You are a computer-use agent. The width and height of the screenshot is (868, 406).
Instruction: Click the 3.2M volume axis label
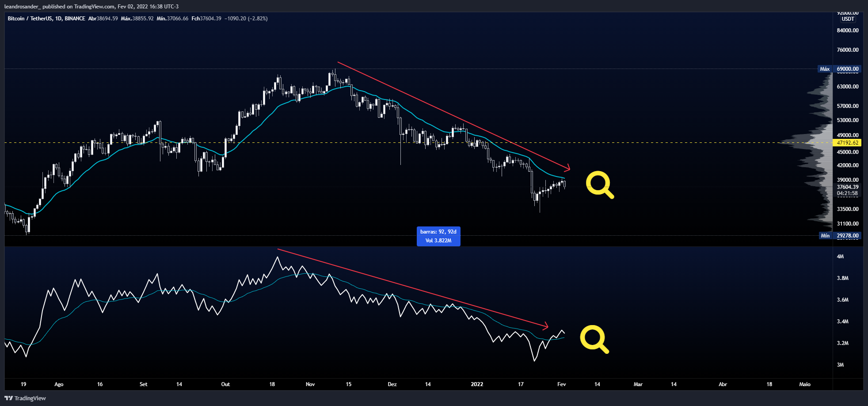click(842, 343)
